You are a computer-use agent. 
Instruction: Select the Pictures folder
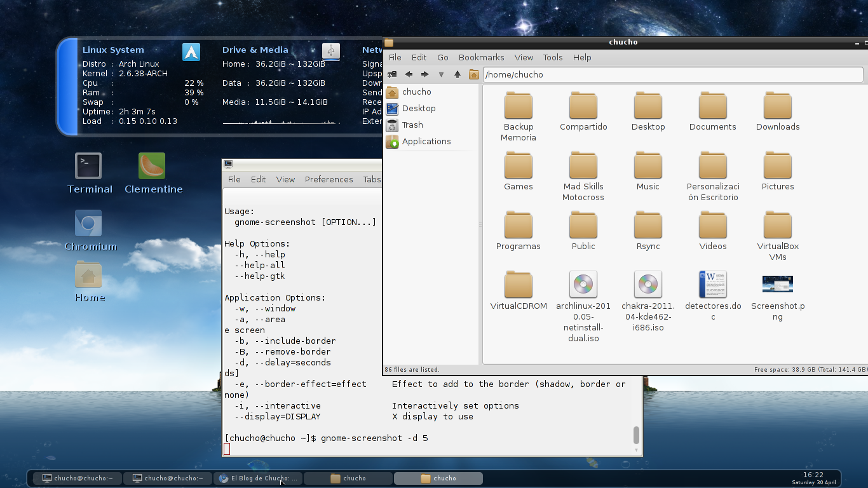[x=778, y=172]
